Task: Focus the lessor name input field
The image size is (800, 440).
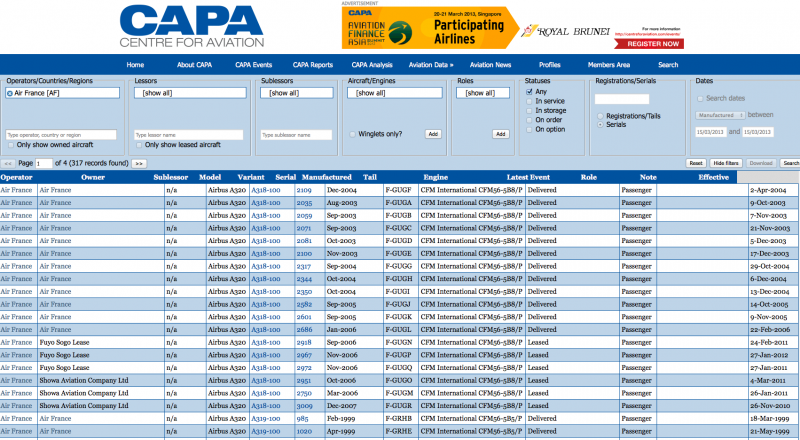Action: tap(189, 135)
